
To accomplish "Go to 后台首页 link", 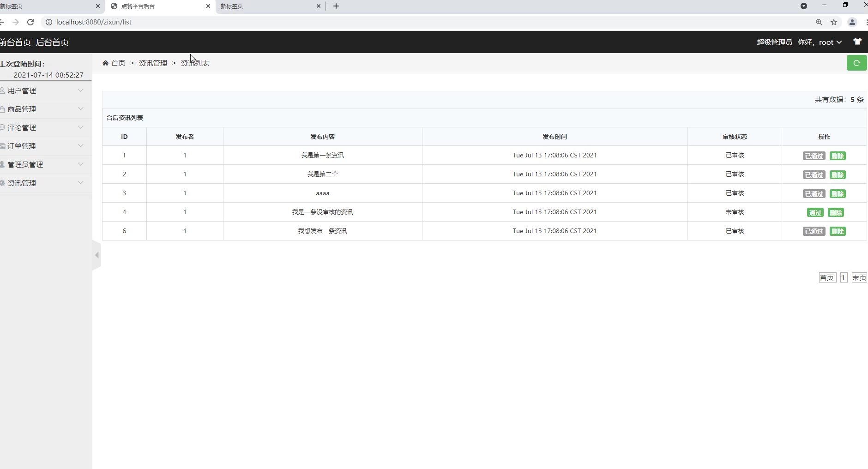I will pos(52,42).
